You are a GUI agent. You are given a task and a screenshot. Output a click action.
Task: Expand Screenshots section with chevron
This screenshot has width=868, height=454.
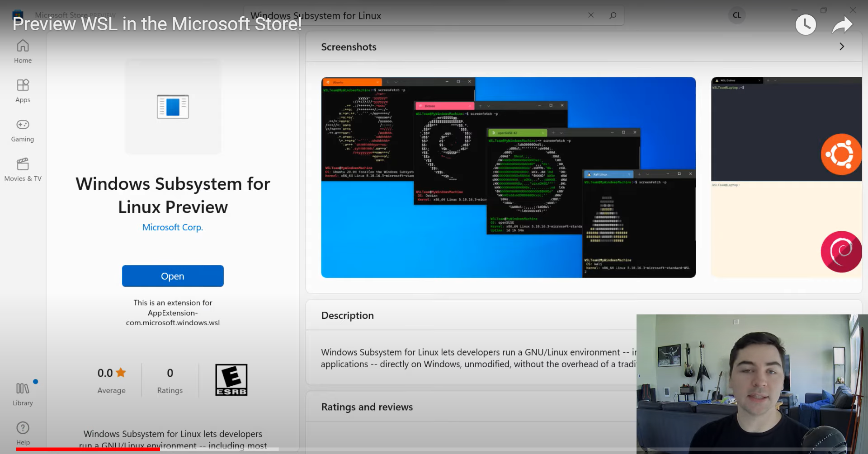[x=841, y=47]
